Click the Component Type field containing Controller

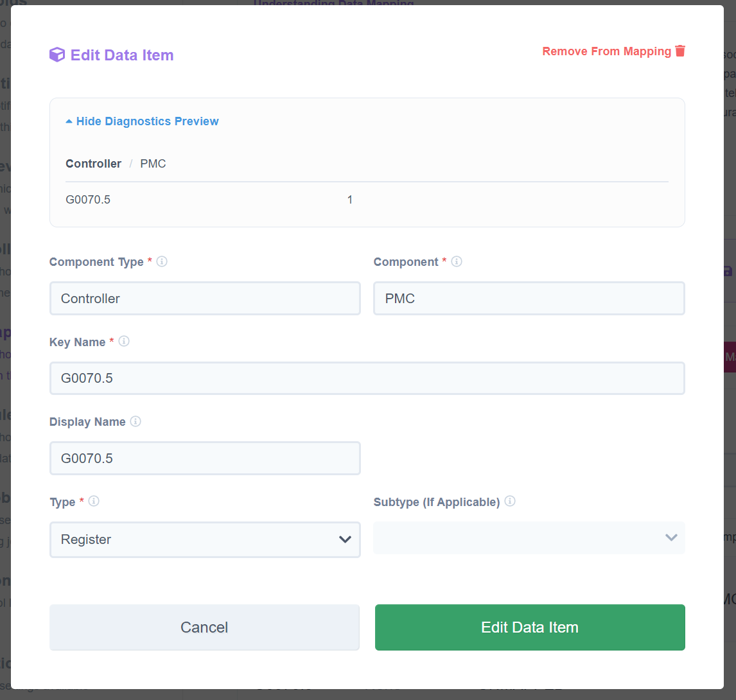(x=205, y=299)
